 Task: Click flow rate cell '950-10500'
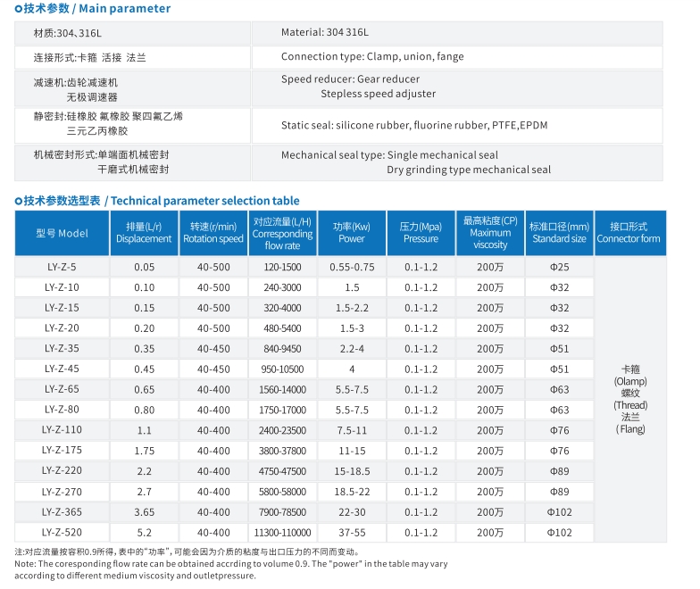(x=282, y=369)
